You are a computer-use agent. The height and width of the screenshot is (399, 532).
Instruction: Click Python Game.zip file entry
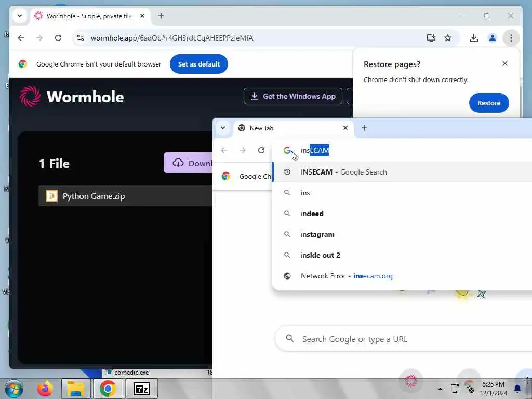pos(125,196)
